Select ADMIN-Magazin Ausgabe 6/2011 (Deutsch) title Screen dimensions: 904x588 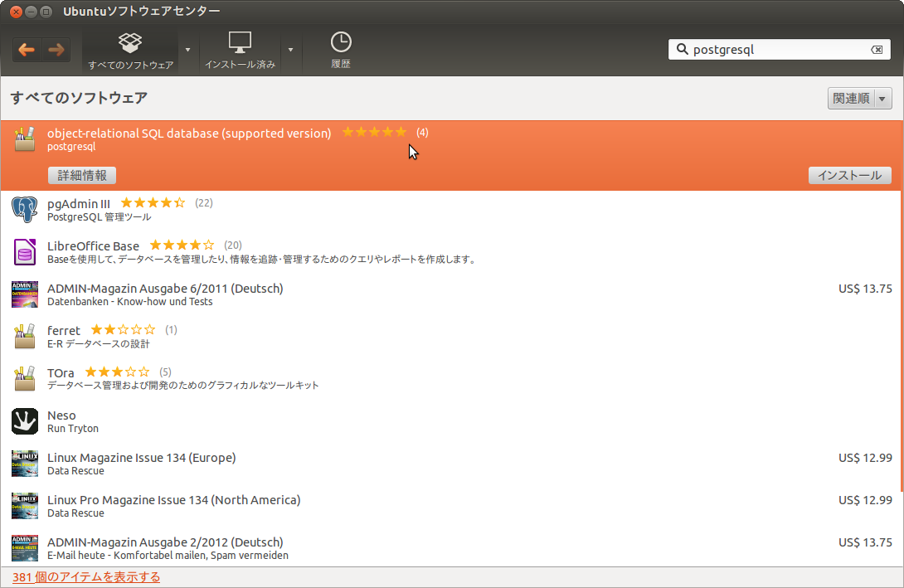point(165,289)
